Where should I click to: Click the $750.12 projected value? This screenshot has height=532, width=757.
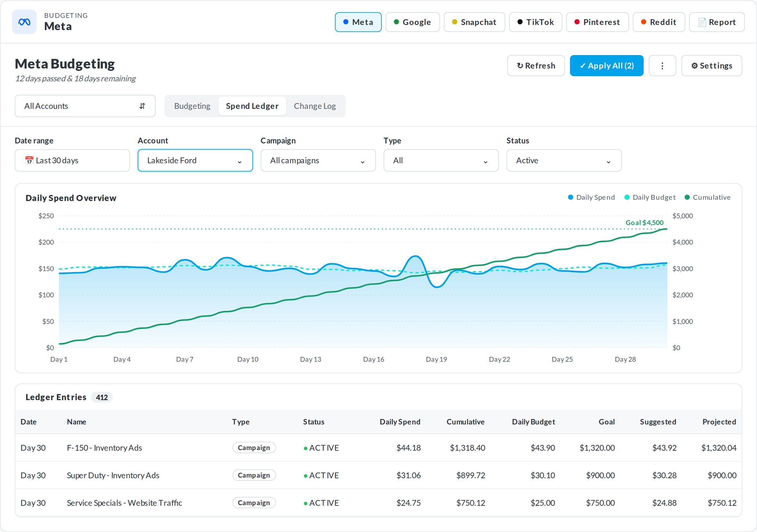coord(722,503)
